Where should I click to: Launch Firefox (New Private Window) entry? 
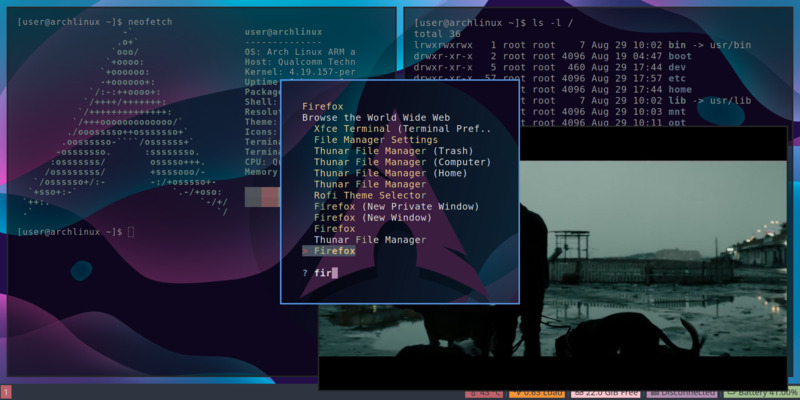[x=396, y=207]
